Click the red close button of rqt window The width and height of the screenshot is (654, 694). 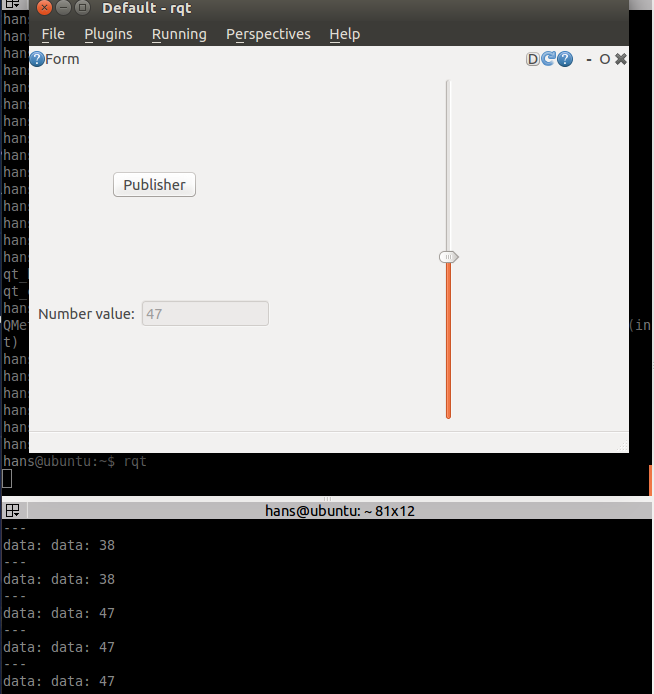(44, 8)
